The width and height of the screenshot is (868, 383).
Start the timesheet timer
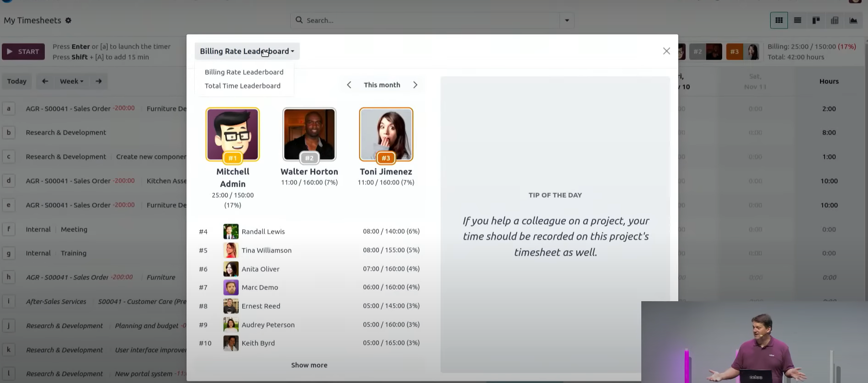click(23, 52)
